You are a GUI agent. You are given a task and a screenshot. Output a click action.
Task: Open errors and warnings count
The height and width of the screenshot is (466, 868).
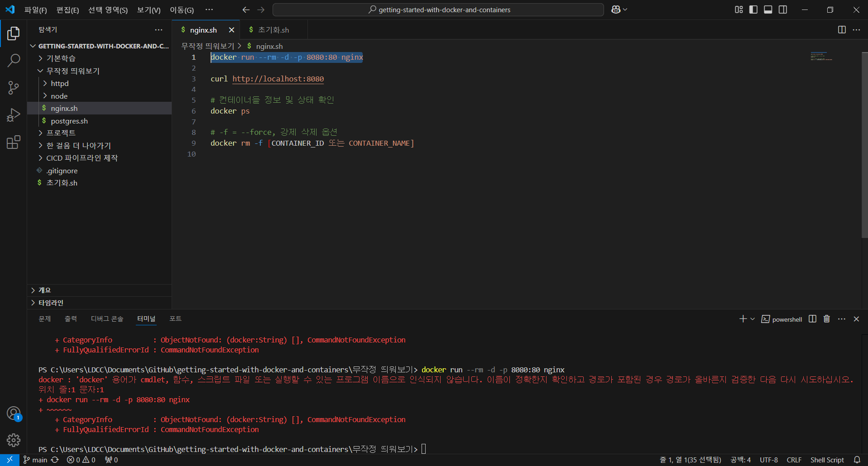pos(81,460)
